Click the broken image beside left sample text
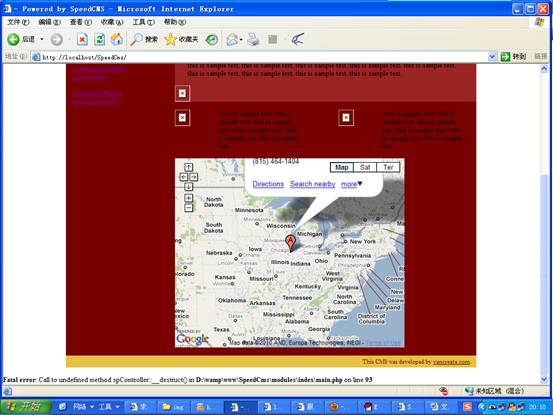This screenshot has height=415, width=553. click(x=182, y=117)
